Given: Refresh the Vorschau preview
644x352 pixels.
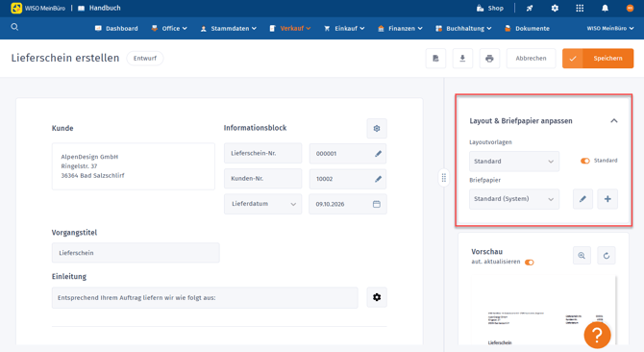Looking at the screenshot, I should 607,256.
